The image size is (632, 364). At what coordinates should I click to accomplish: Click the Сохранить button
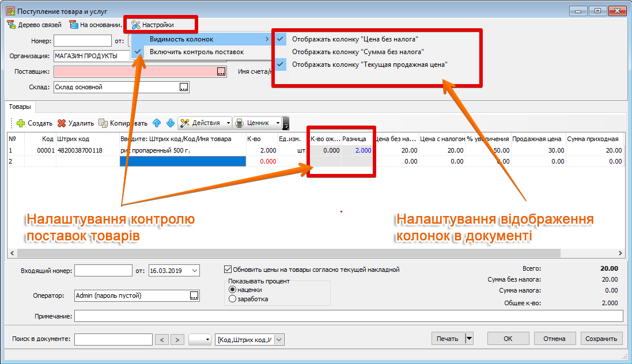pyautogui.click(x=601, y=339)
